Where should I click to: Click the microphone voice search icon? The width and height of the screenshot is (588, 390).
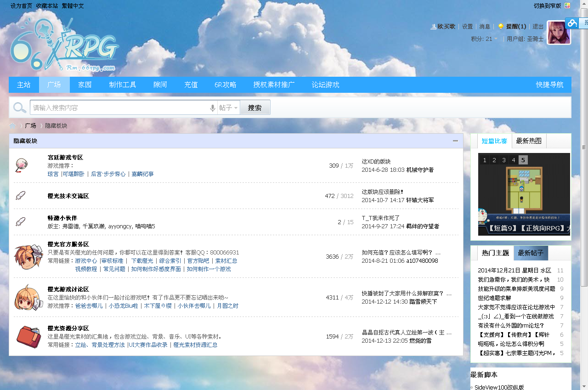[x=212, y=108]
